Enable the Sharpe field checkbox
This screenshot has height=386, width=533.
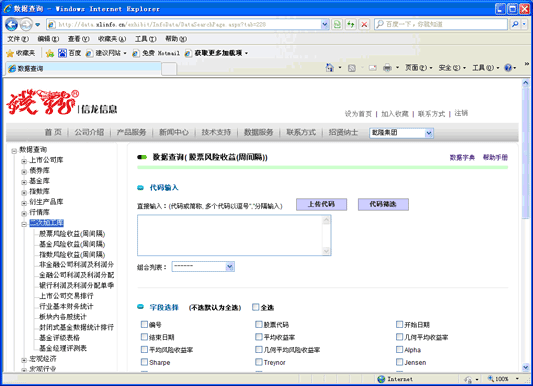(x=144, y=362)
